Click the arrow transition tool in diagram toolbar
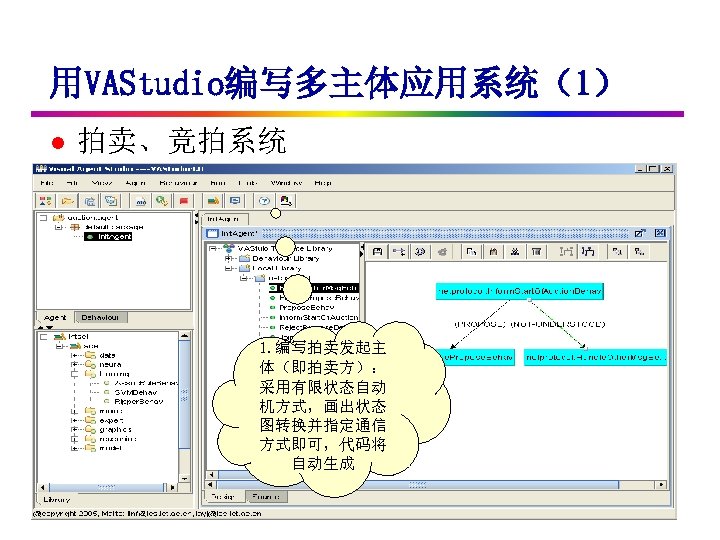 click(x=399, y=252)
